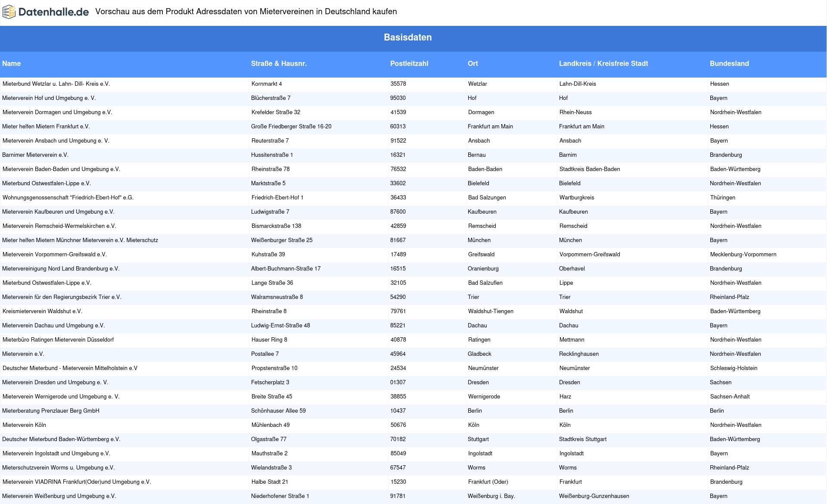Screen dimensions: 827x504
Task: Click the address Schönhauser Allee 59
Action: coord(278,411)
